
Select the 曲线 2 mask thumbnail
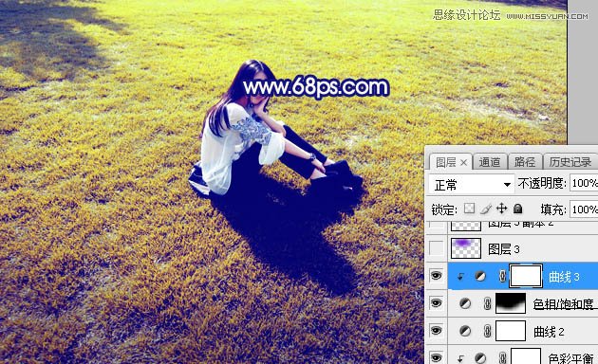click(x=511, y=331)
